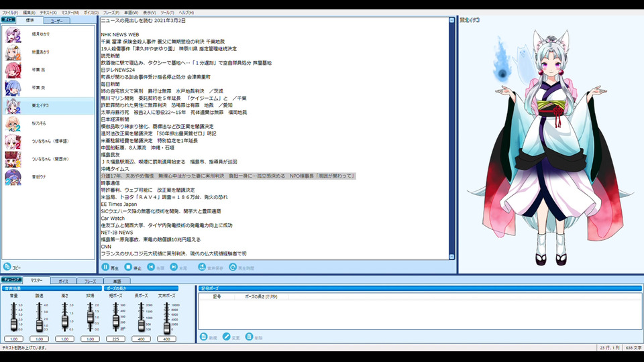Click the 'NET-IB NEWS' line
The width and height of the screenshot is (644, 362).
point(117,233)
